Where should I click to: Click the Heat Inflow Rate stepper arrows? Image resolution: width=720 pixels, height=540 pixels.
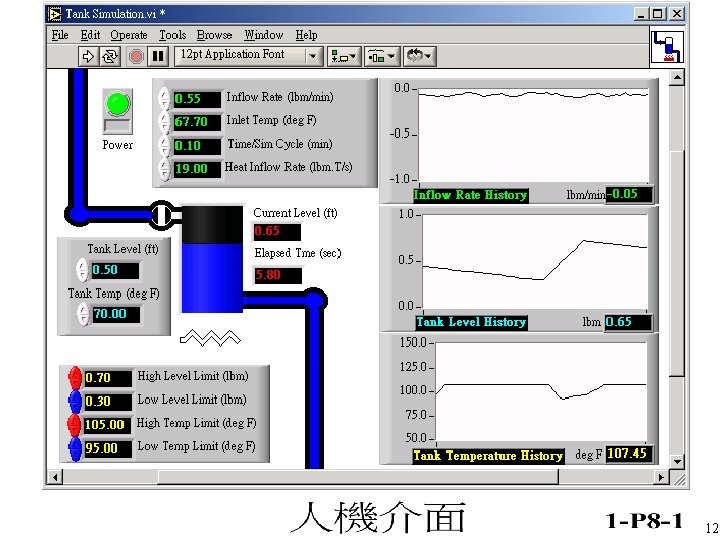click(164, 169)
